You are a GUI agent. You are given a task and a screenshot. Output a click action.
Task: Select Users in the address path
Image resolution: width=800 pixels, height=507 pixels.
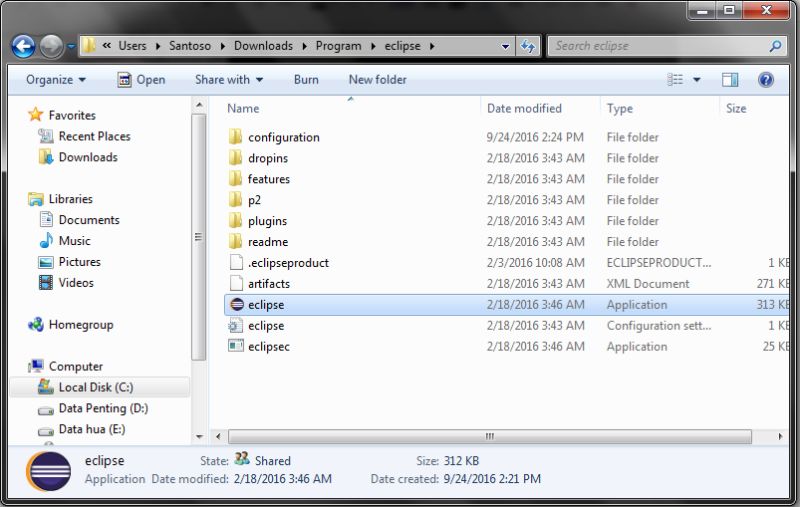coord(132,46)
